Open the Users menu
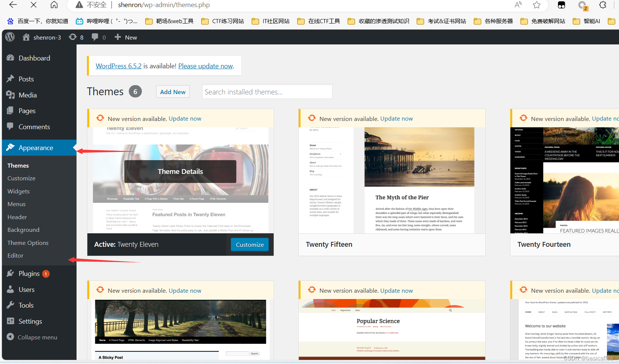The image size is (619, 364). point(39,290)
